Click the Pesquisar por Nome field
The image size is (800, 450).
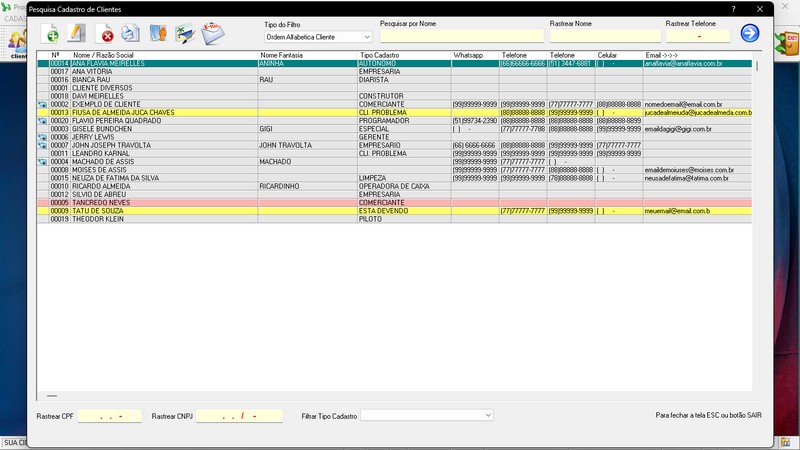(462, 36)
